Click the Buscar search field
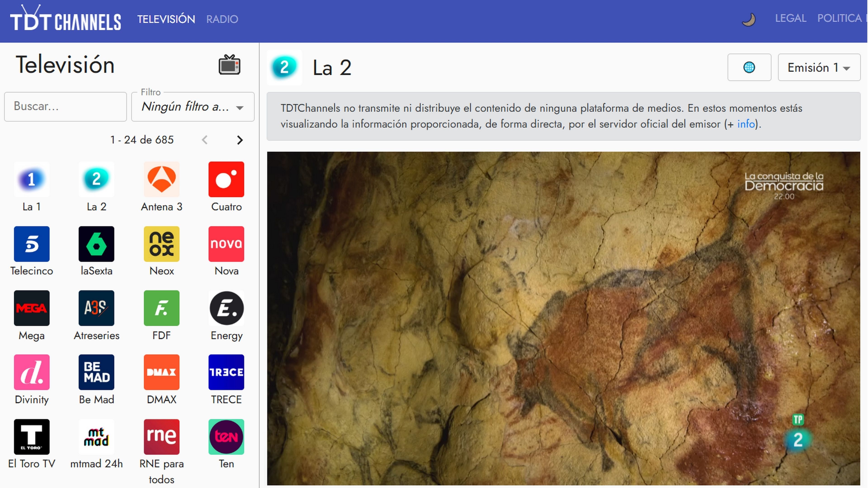The image size is (868, 488). click(x=65, y=106)
